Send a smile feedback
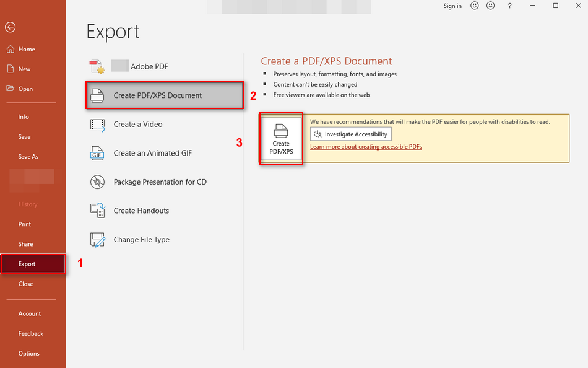This screenshot has height=368, width=588. 474,6
